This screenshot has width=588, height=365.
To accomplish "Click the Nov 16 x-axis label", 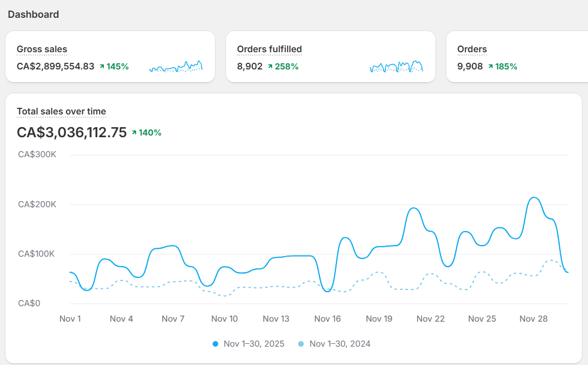I will point(328,319).
